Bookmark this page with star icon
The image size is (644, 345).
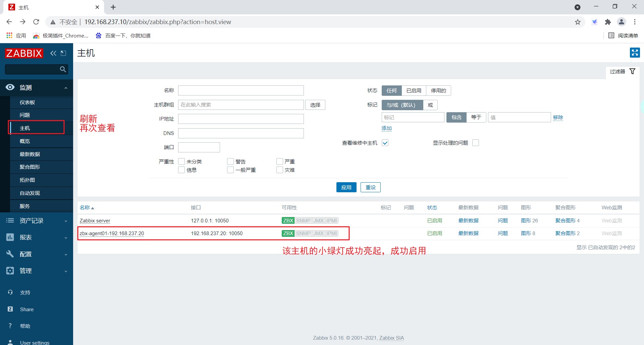point(578,22)
